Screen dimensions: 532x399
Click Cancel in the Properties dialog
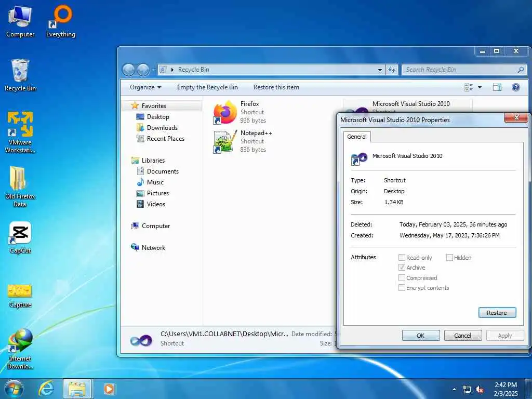point(463,335)
